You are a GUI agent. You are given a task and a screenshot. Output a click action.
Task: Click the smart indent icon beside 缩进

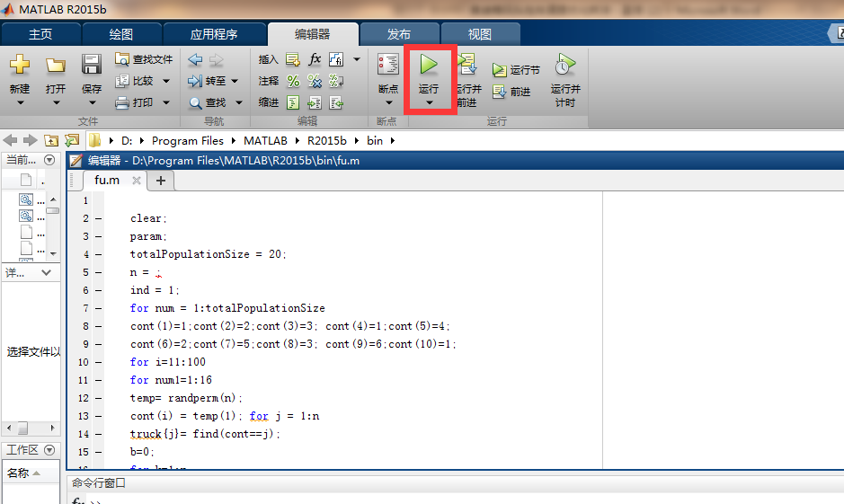[x=293, y=102]
